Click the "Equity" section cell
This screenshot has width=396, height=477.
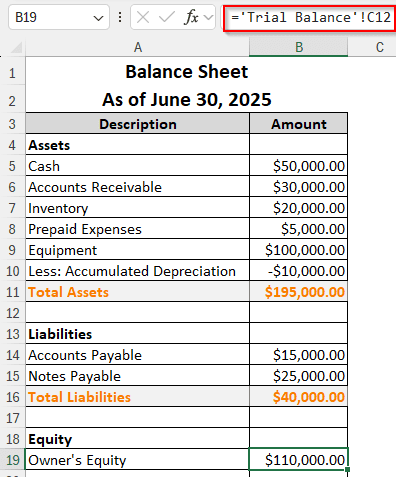click(x=138, y=439)
